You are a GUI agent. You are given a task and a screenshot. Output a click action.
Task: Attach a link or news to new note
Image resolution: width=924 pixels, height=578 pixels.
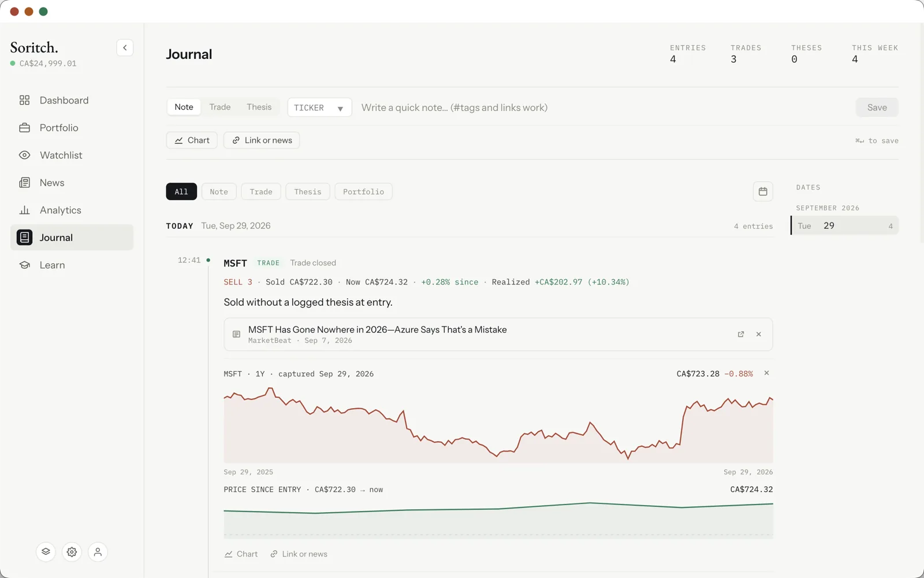tap(262, 140)
